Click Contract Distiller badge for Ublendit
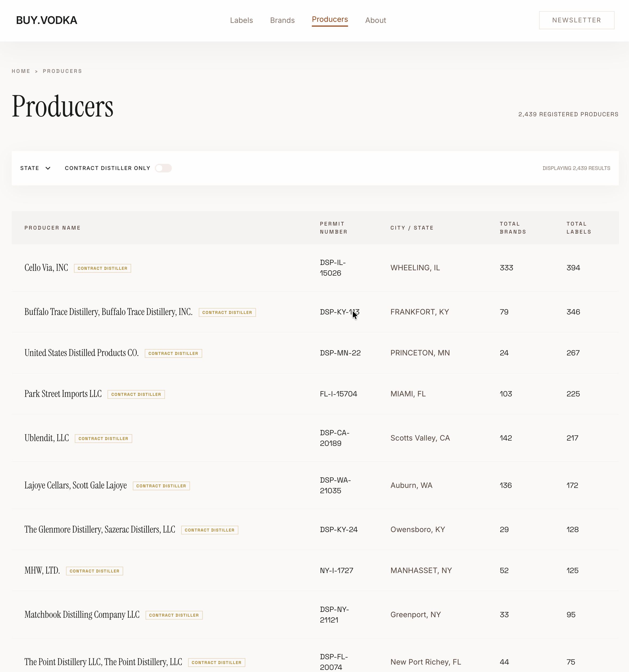This screenshot has width=629, height=672. tap(103, 438)
